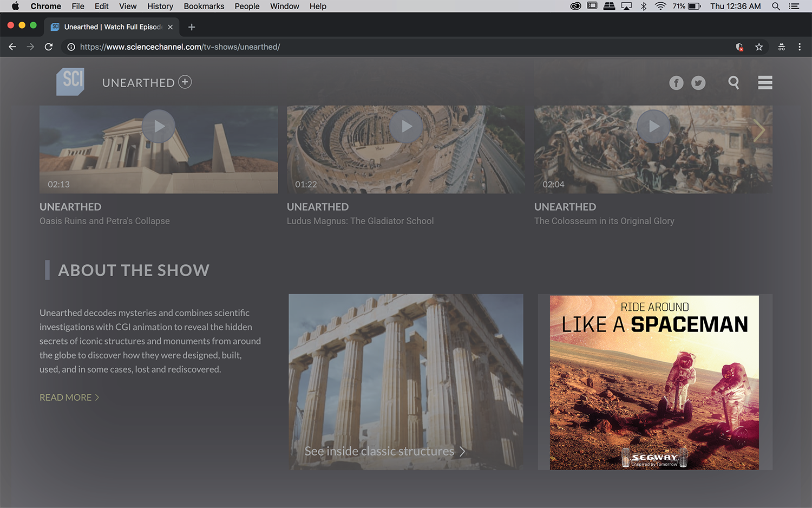Click the Bluetooth status icon
812x508 pixels.
[644, 6]
